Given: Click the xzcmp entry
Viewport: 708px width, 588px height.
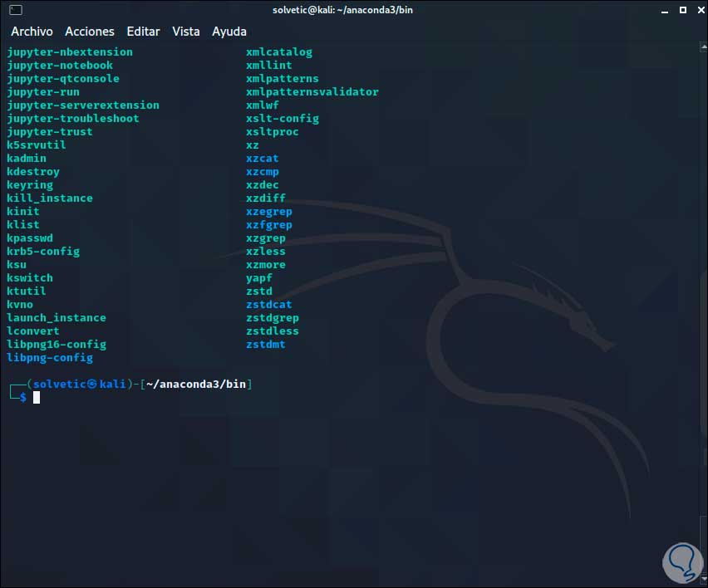Looking at the screenshot, I should point(263,172).
